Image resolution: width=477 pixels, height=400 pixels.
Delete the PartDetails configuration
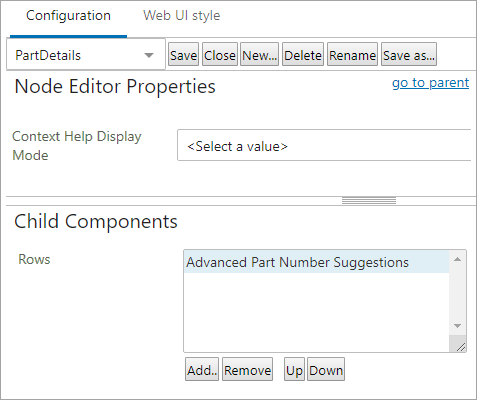(x=303, y=55)
